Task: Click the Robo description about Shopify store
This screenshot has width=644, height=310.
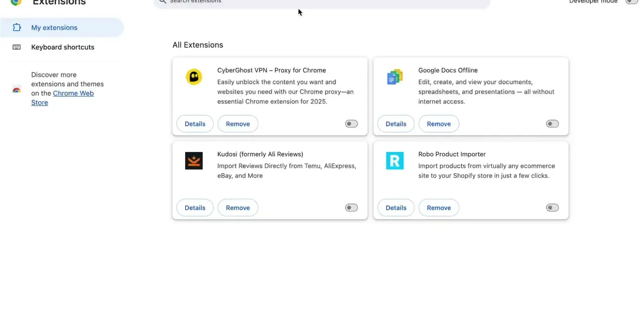Action: [487, 171]
